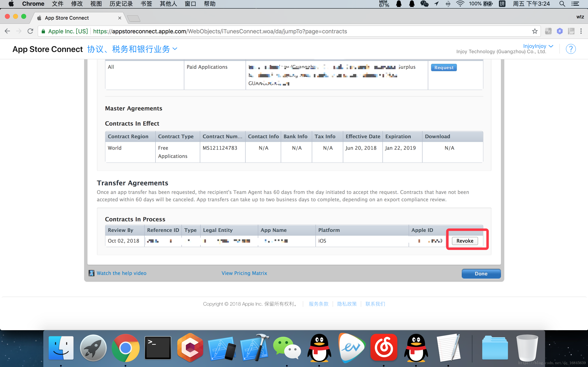
Task: Open NetEase Music red icon in dock
Action: click(x=384, y=348)
